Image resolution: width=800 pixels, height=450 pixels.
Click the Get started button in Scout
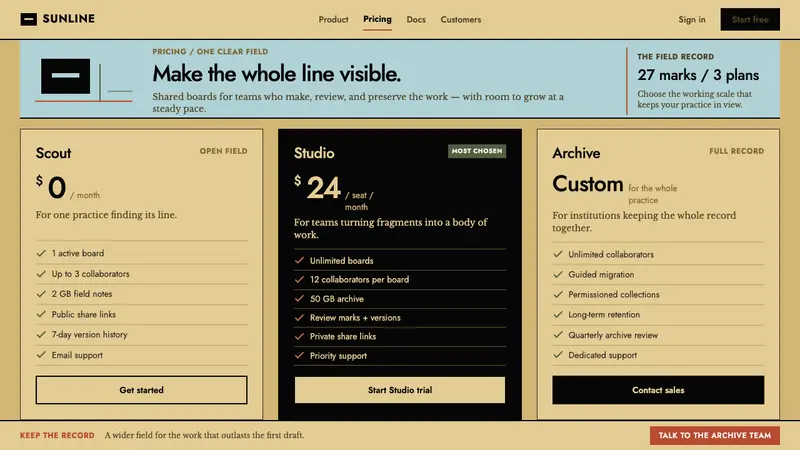coord(141,390)
